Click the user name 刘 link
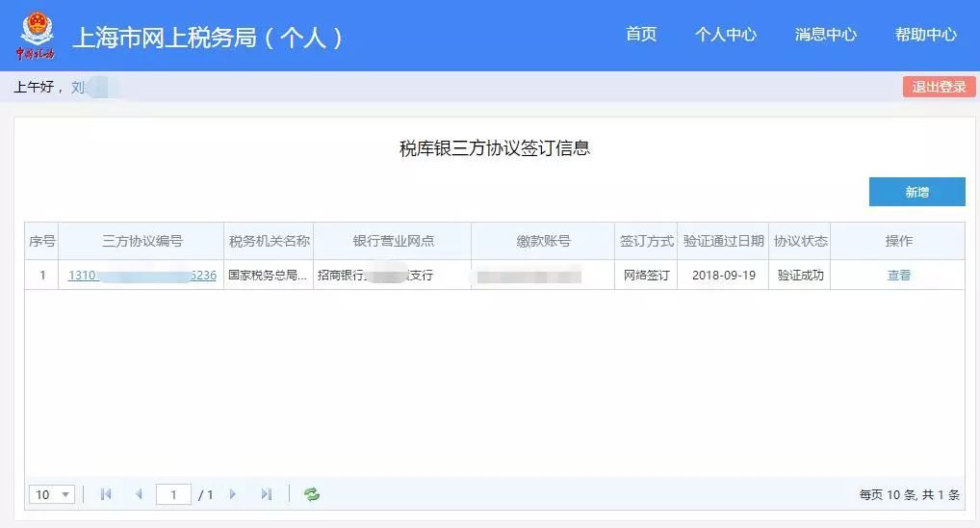Viewport: 980px width, 528px height. coord(78,87)
